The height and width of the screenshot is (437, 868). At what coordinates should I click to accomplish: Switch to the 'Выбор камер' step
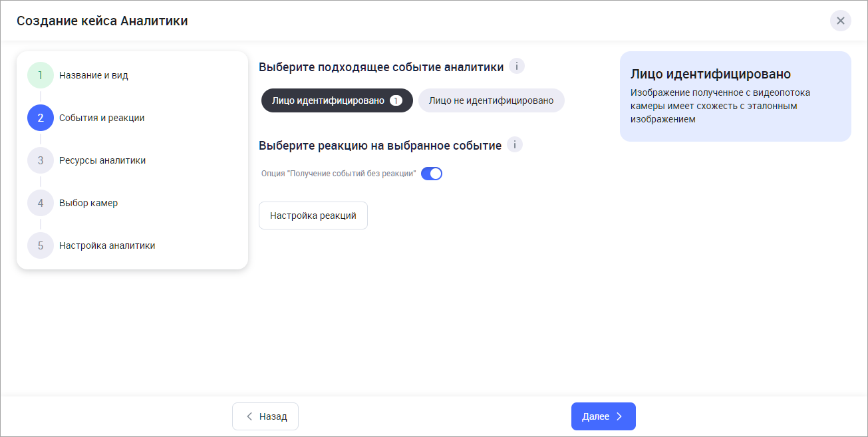[88, 203]
